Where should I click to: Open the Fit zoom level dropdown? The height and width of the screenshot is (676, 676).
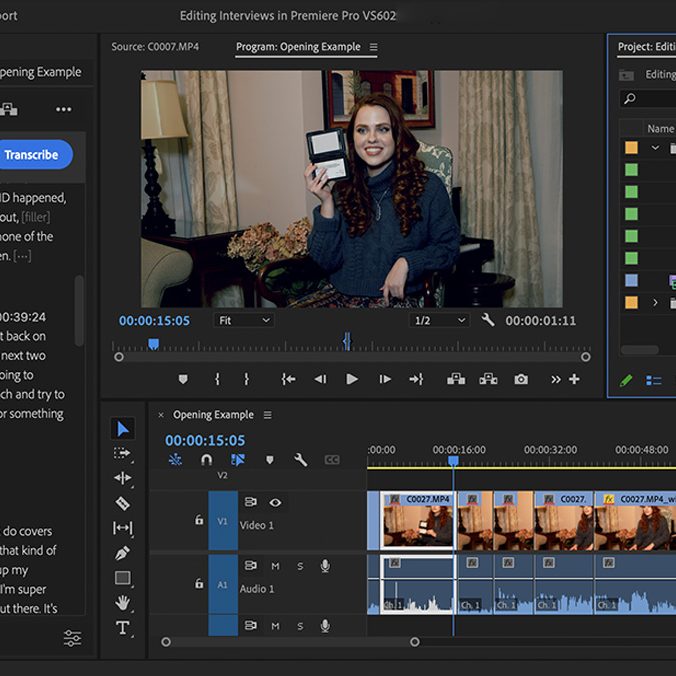244,320
